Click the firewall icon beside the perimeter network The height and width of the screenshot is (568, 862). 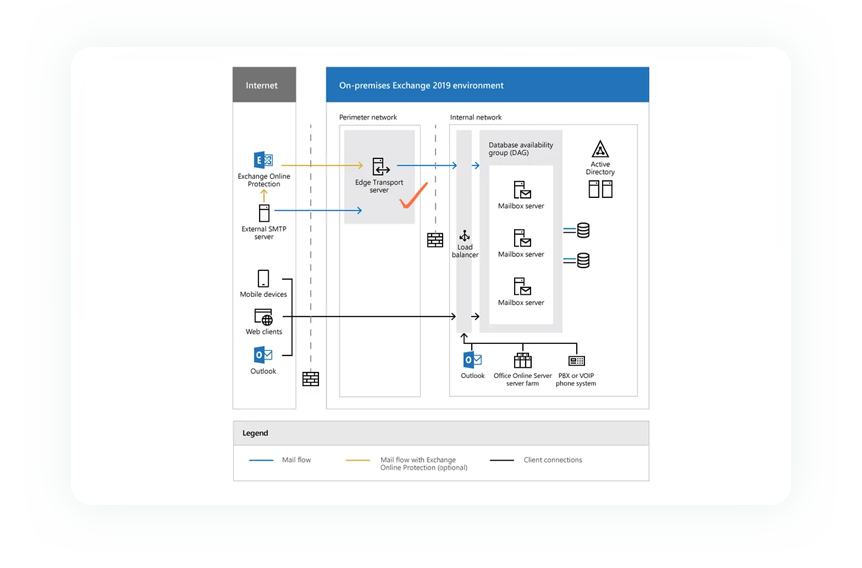coord(435,240)
